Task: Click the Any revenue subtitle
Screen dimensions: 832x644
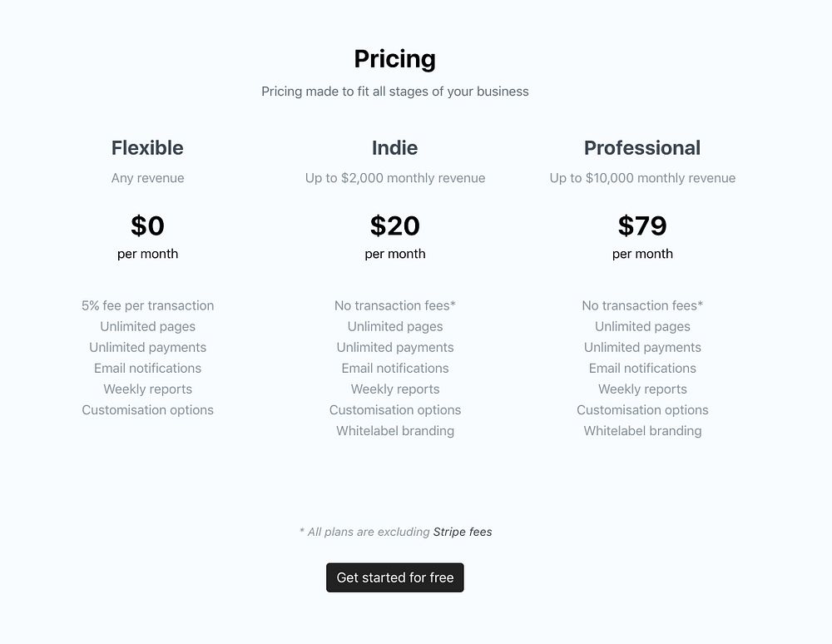Action: pyautogui.click(x=147, y=178)
